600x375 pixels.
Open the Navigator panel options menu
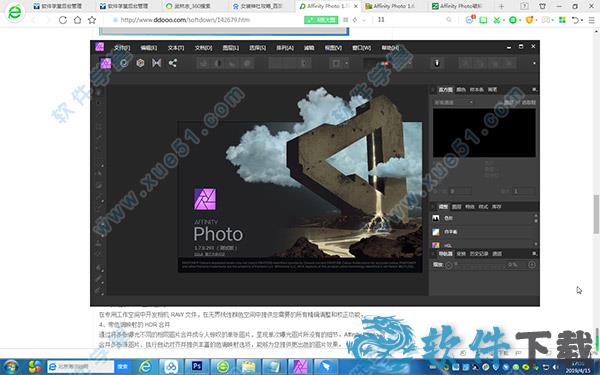click(534, 254)
